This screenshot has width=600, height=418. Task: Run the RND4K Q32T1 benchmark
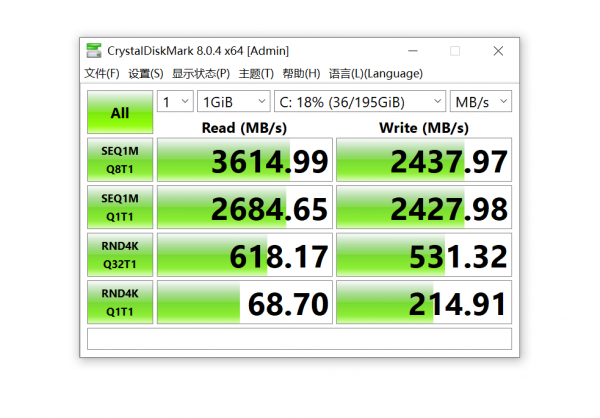coord(120,256)
